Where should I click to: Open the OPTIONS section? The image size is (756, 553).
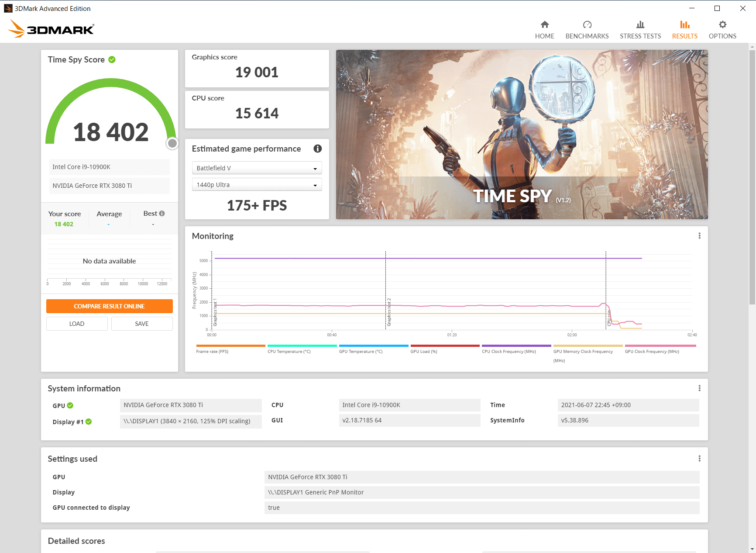722,30
